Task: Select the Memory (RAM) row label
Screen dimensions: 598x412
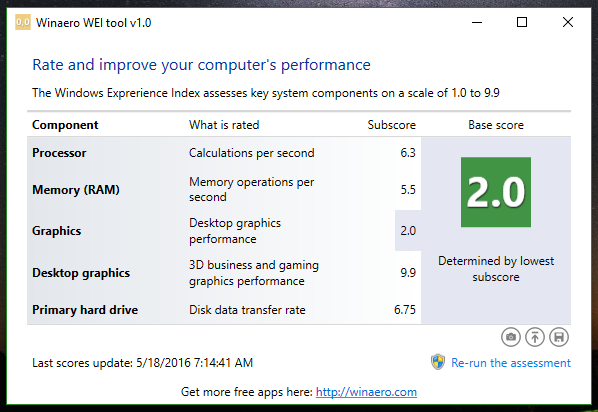Action: tap(76, 190)
